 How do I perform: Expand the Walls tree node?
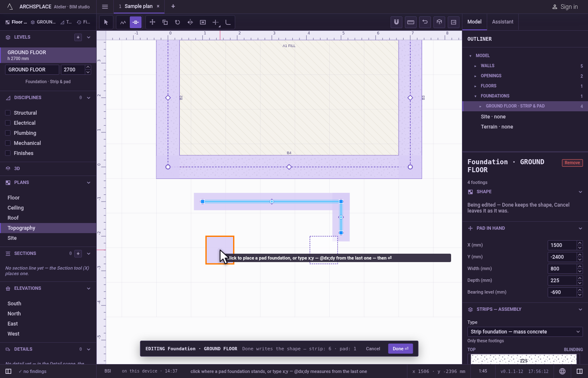475,66
